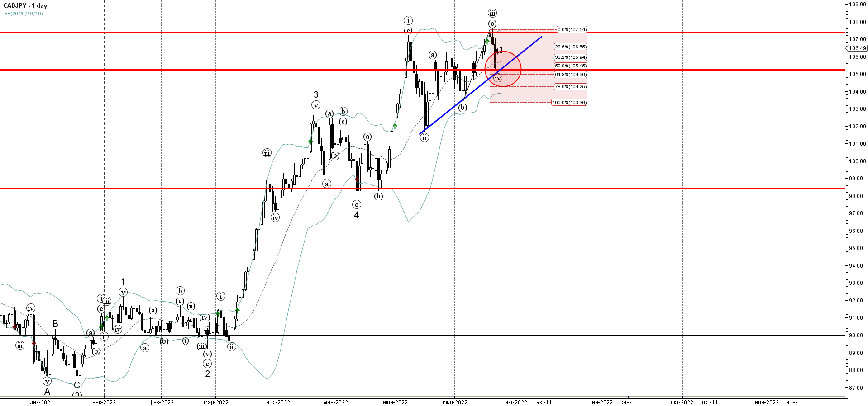
Task: Select the wave 4 label below circled c
Action: (x=357, y=215)
